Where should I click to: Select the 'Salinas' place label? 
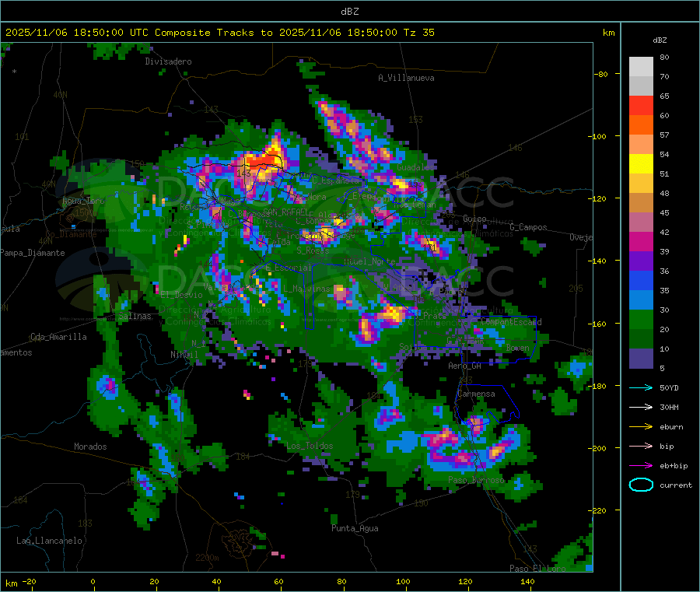135,317
